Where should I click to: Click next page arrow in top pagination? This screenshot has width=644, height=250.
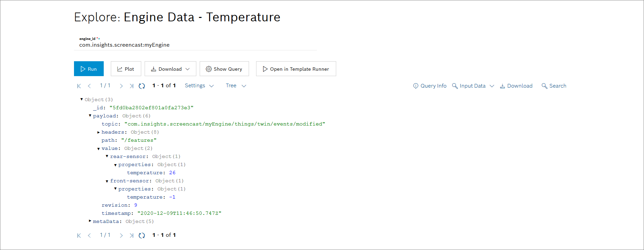tap(121, 86)
